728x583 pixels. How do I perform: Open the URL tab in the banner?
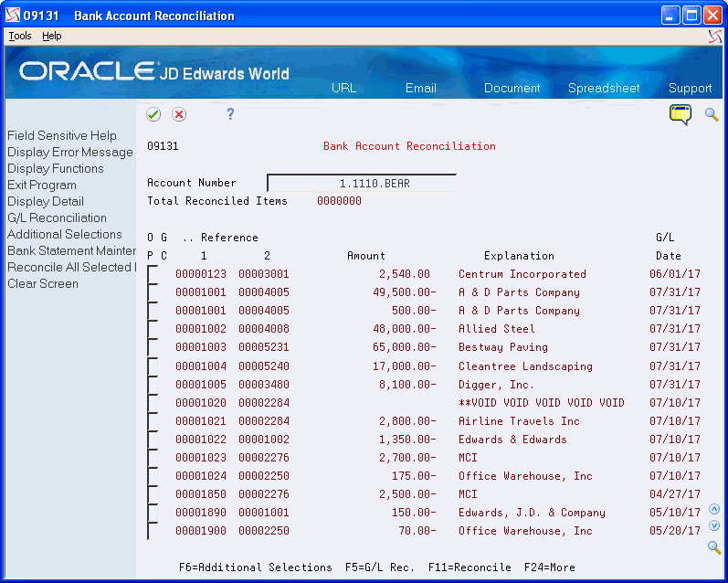point(343,88)
